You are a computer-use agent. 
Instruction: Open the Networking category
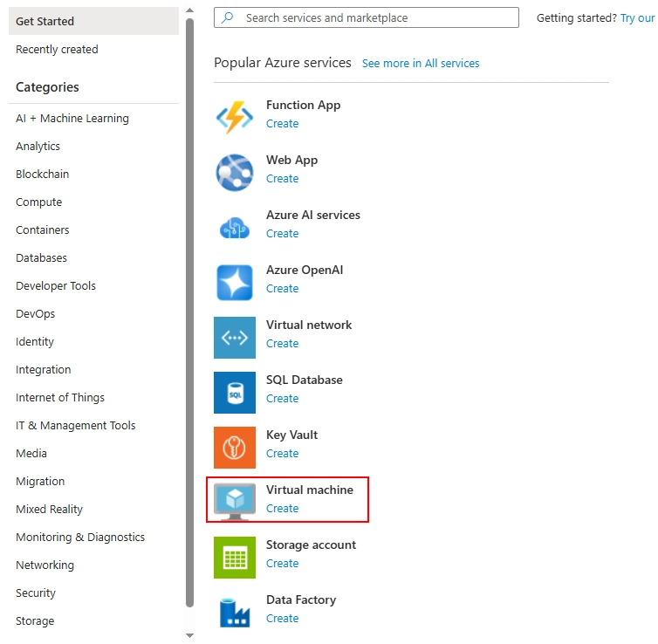(45, 565)
